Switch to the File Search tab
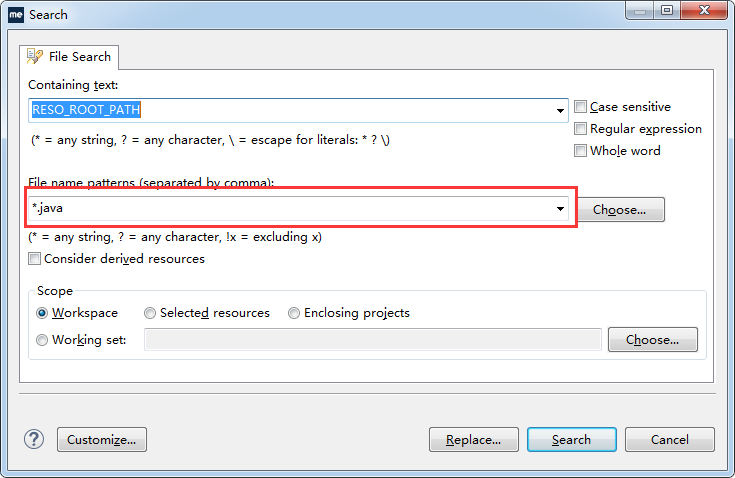This screenshot has width=735, height=478. click(x=69, y=57)
